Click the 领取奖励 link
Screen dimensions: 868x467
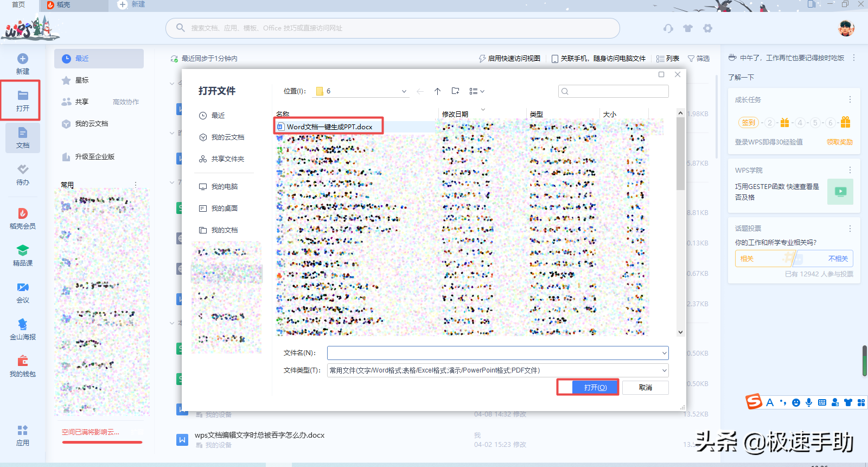click(840, 142)
